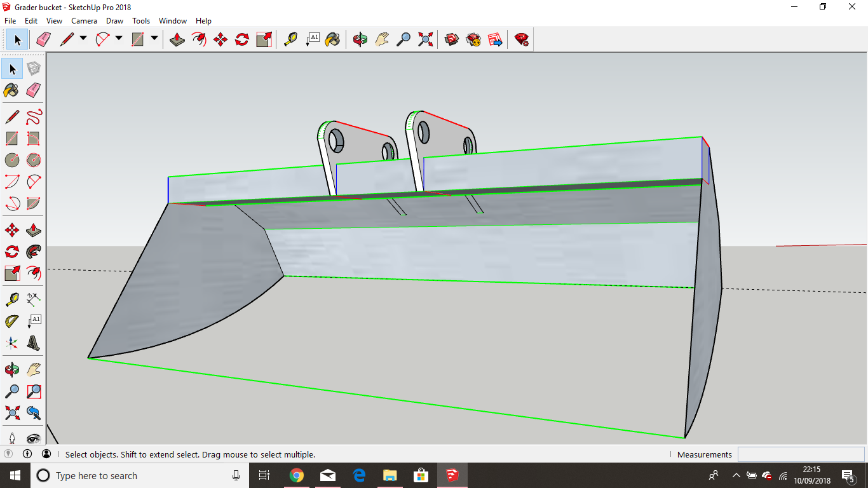Expand the dropdown arrow beside the top-toolbar Rectangle tool
Screen dimensions: 868x488
pos(154,39)
